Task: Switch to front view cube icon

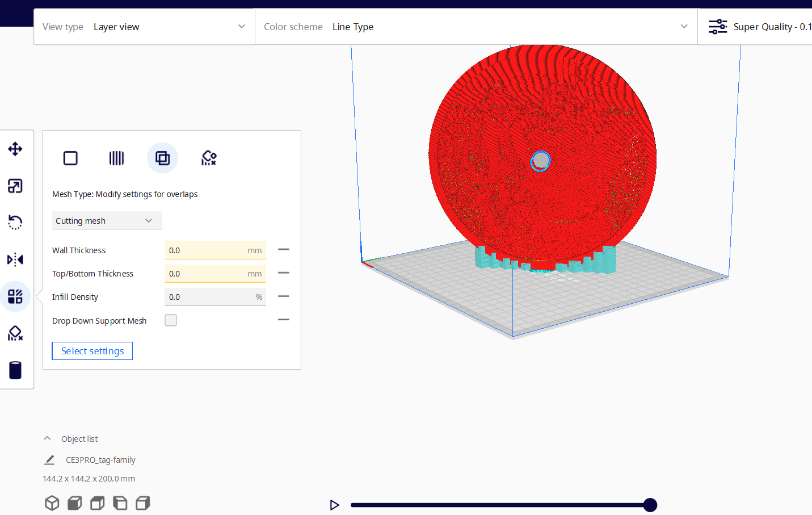Action: pyautogui.click(x=75, y=503)
